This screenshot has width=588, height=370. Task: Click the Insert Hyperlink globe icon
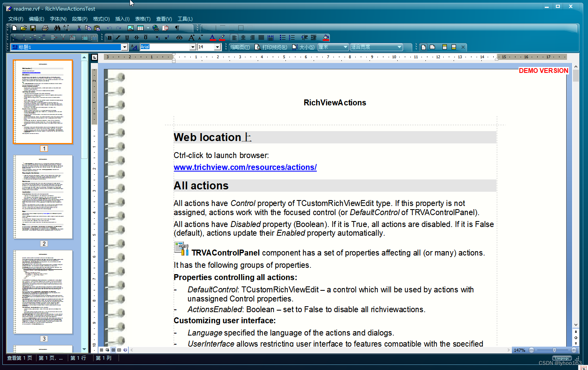pos(155,28)
